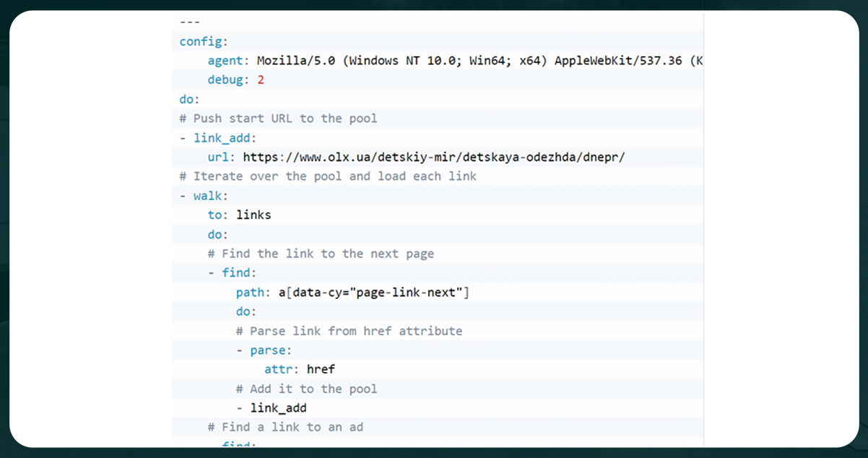
Task: Select the find key in the walk block
Action: coord(238,272)
